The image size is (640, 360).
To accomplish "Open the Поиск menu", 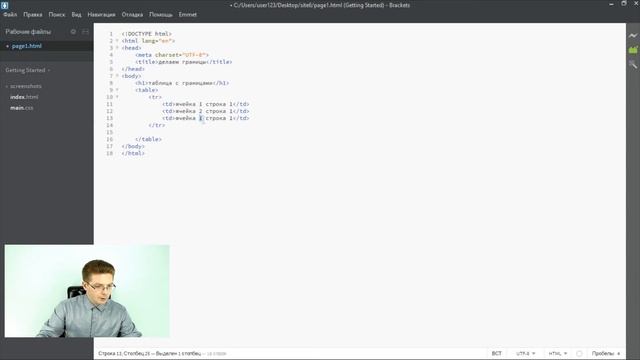I will [57, 14].
